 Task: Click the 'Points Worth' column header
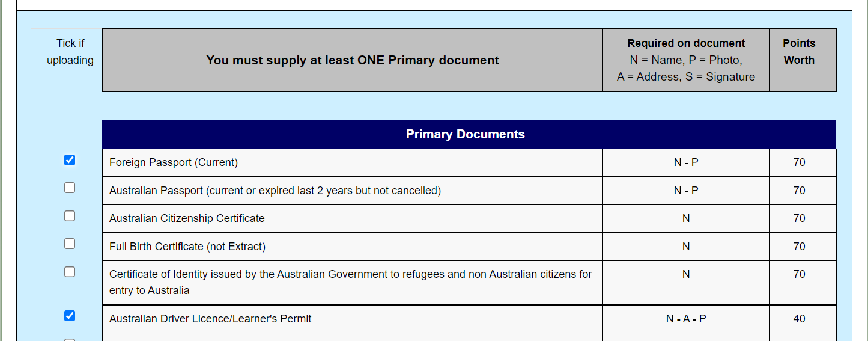799,52
